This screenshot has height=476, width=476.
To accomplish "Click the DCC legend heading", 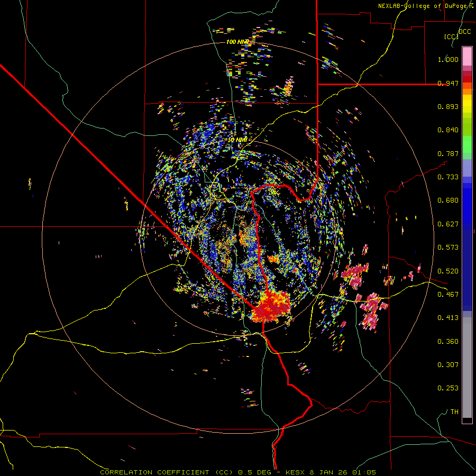I will click(465, 32).
